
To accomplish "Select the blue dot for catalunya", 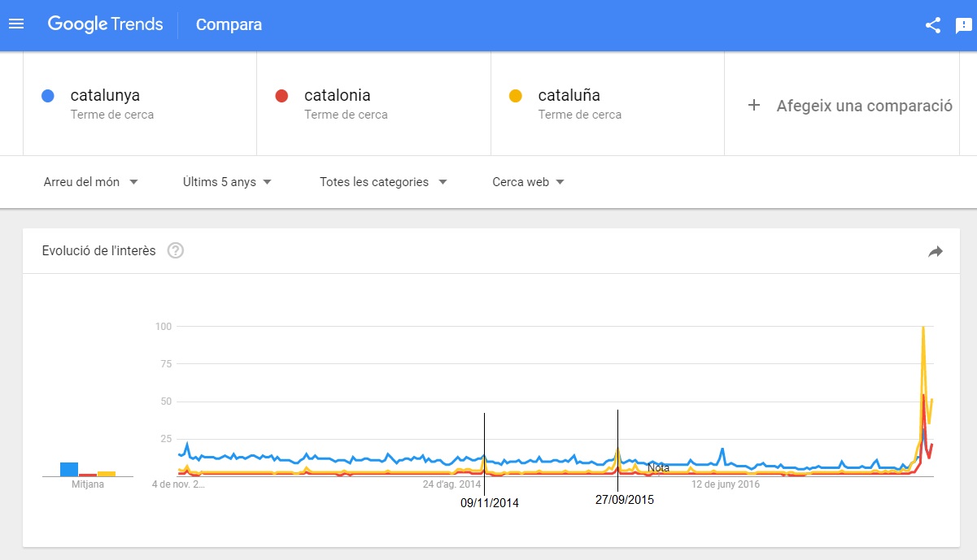I will (x=48, y=95).
